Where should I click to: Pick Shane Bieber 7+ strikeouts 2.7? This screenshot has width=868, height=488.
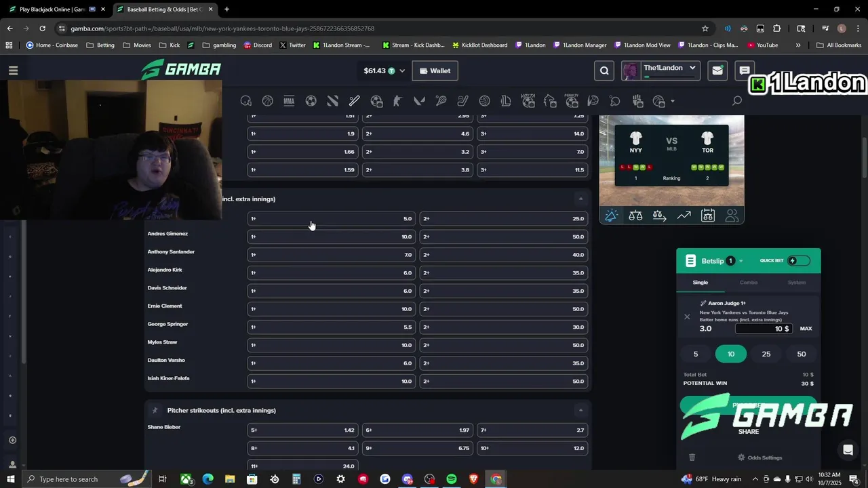(x=532, y=430)
